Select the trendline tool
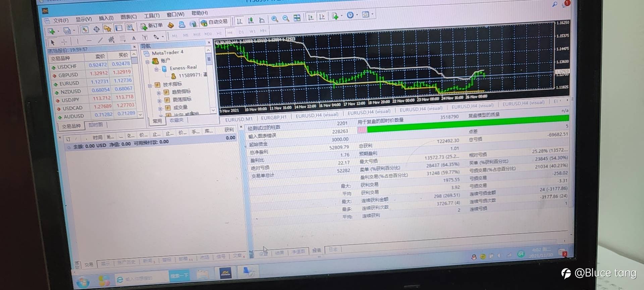 [x=100, y=40]
